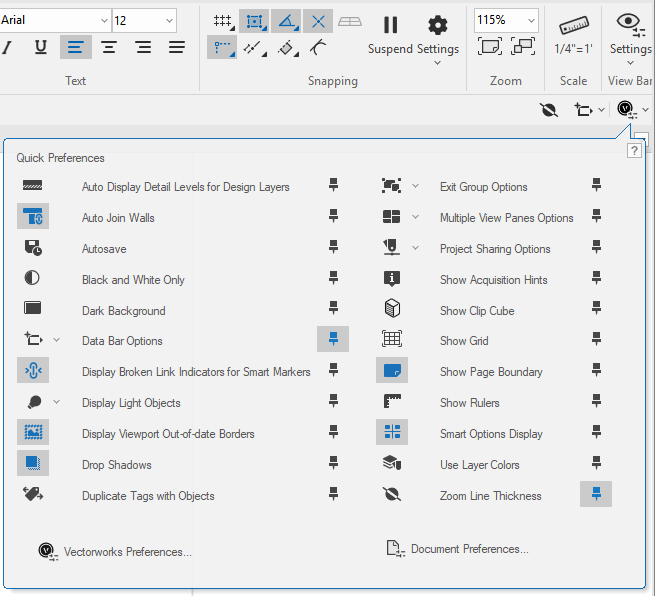The width and height of the screenshot is (655, 596).
Task: Click the Quick Preferences help question mark
Action: click(x=634, y=150)
